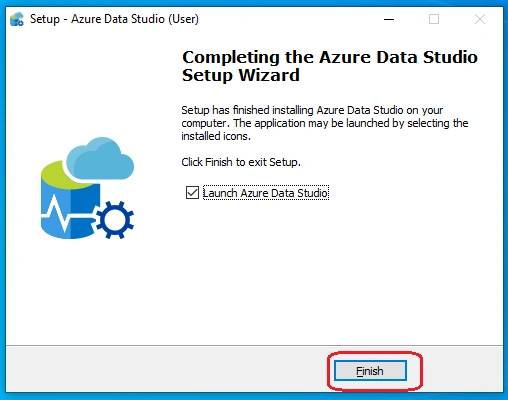Click the Setup Wizard heading line
The width and height of the screenshot is (508, 400).
[241, 75]
